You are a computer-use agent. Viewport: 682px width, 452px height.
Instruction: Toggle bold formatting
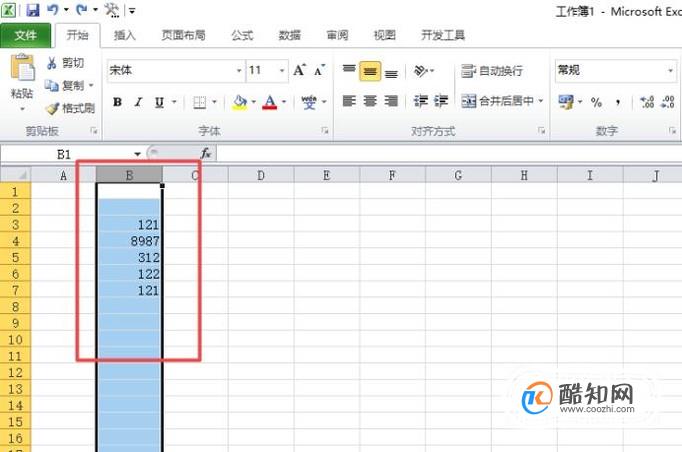pyautogui.click(x=117, y=102)
